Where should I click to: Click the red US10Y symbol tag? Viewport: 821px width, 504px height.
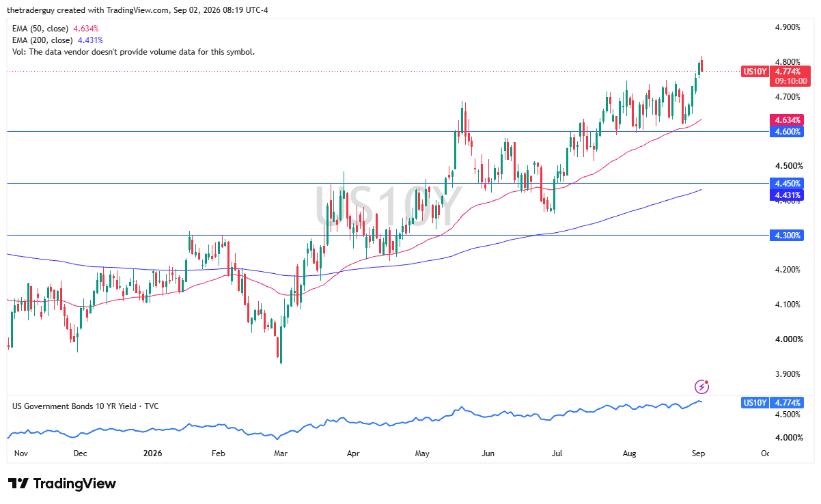coord(755,71)
